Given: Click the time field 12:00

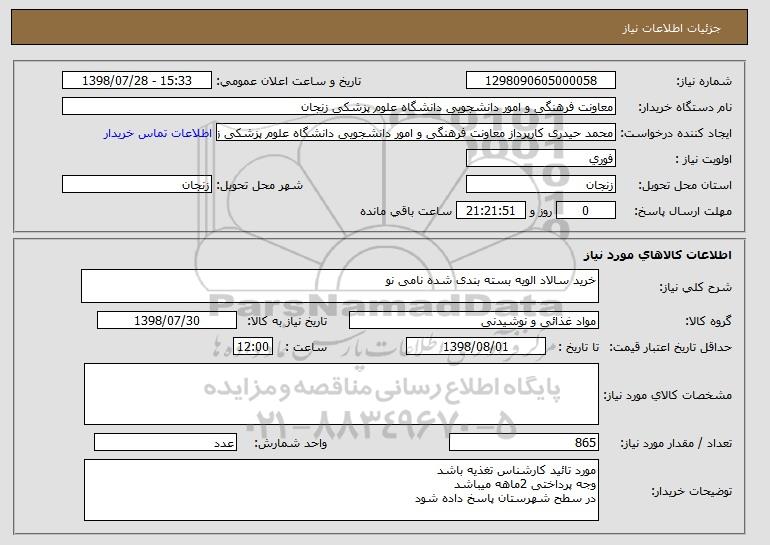Looking at the screenshot, I should click(x=253, y=347).
